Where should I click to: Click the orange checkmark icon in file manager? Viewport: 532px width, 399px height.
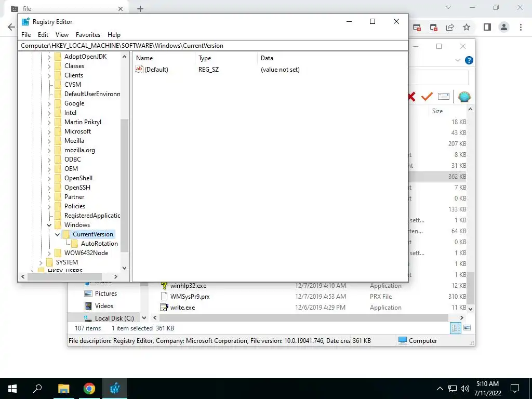tap(427, 97)
